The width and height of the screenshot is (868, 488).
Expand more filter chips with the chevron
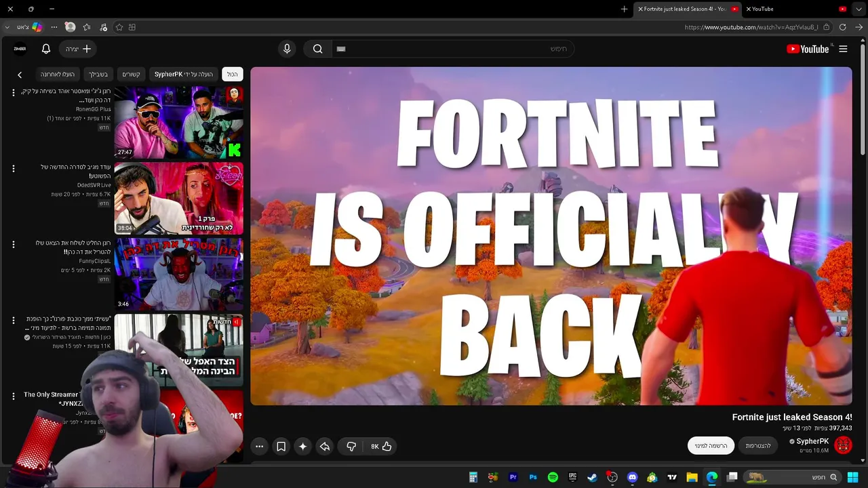20,75
